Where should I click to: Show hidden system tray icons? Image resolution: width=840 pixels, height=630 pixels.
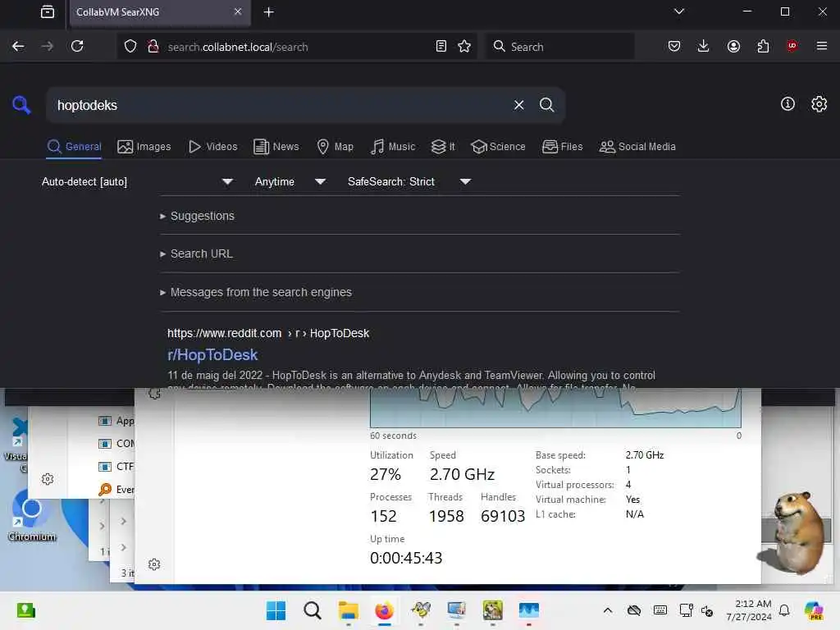click(608, 610)
